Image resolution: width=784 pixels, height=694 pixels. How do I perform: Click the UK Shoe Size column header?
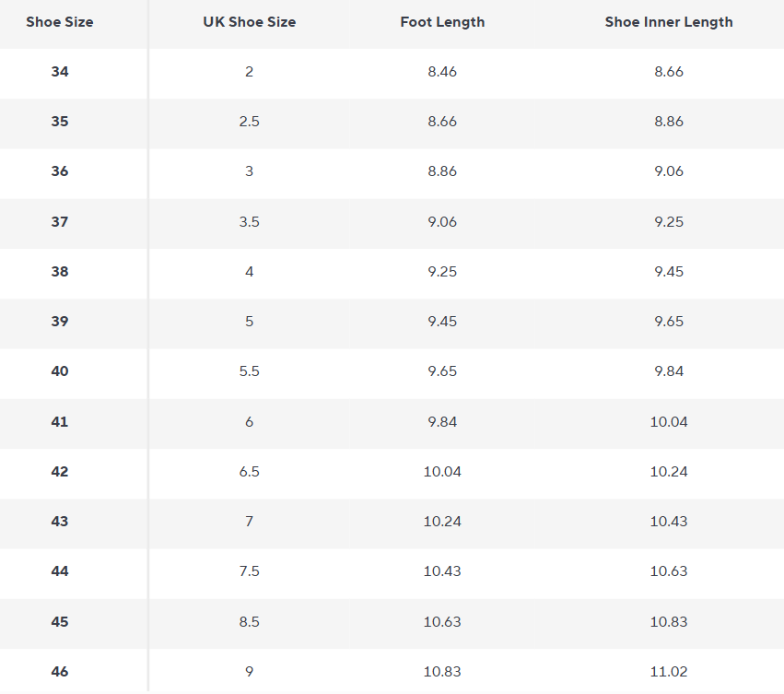point(249,22)
